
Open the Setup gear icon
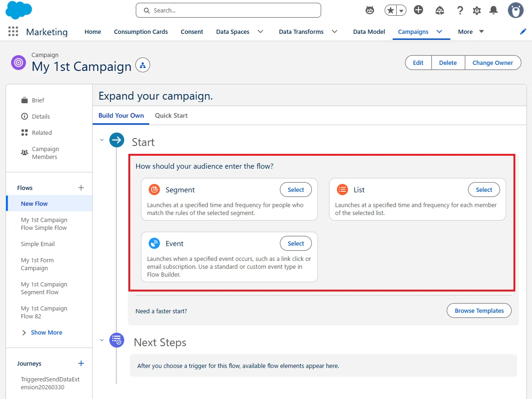[x=477, y=11]
